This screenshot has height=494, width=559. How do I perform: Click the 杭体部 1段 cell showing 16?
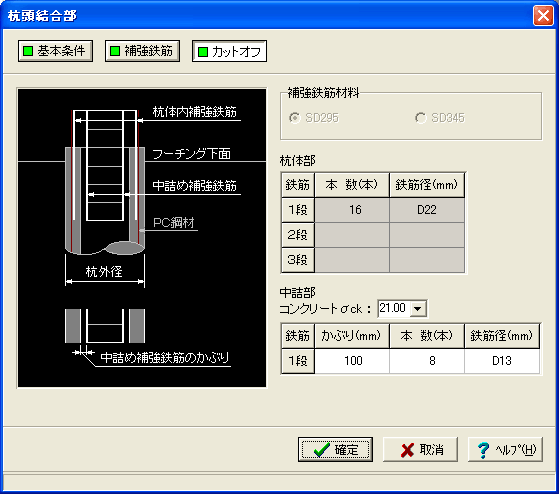(352, 210)
